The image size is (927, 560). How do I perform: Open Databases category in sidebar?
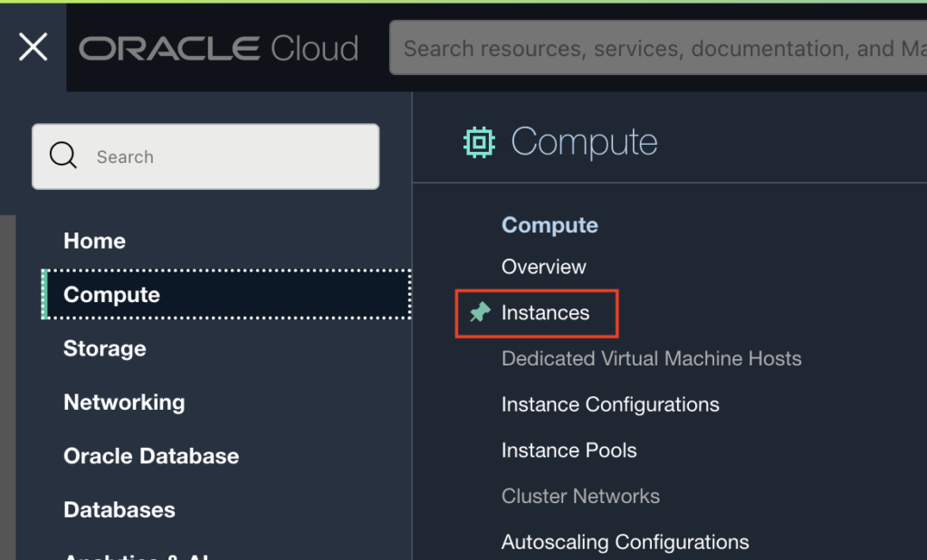[119, 509]
